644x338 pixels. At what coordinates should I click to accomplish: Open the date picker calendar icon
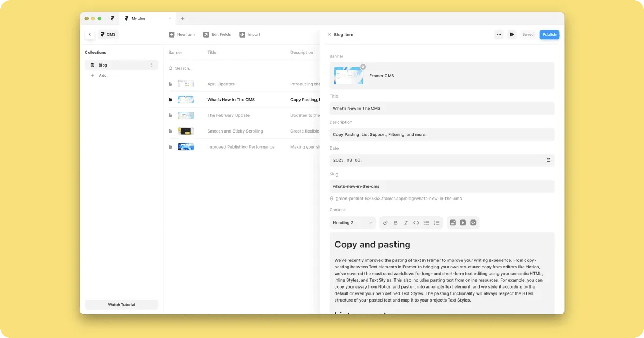click(548, 160)
